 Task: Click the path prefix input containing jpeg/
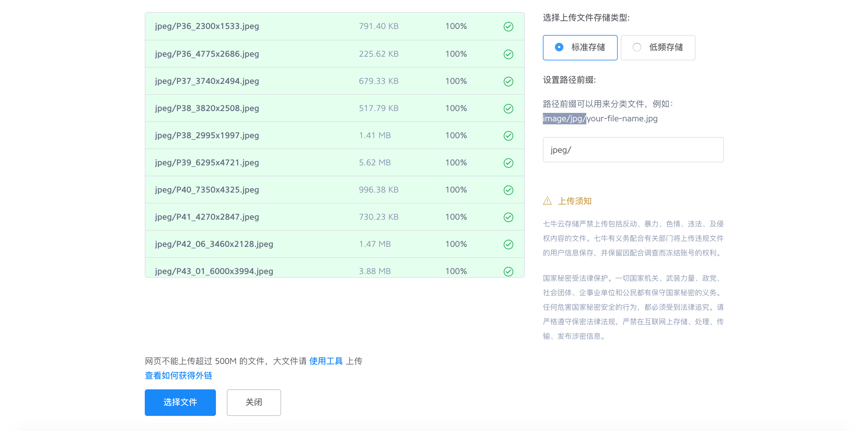coord(633,150)
